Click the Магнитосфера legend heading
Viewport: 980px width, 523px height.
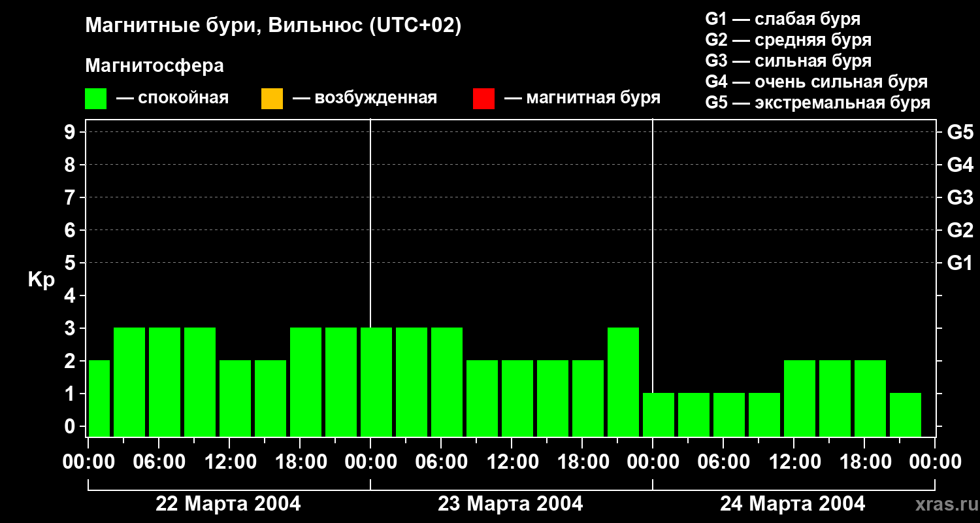(154, 66)
